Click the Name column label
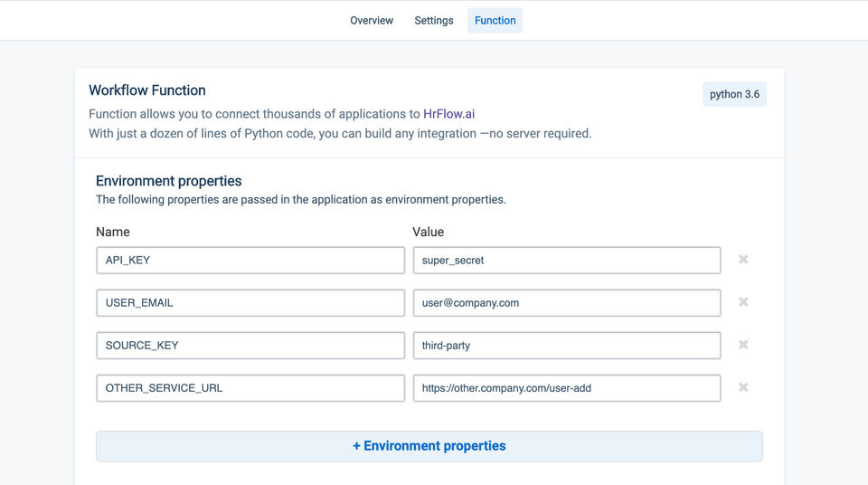Image resolution: width=868 pixels, height=485 pixels. point(113,232)
